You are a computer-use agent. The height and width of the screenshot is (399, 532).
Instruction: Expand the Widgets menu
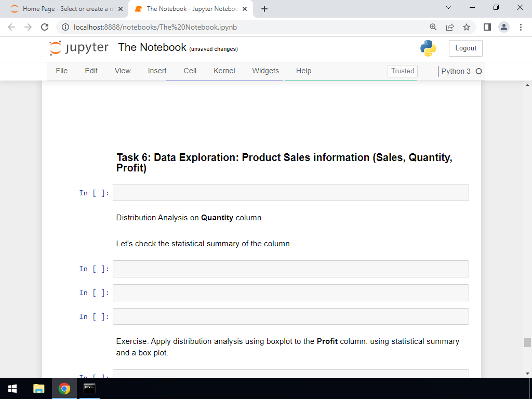click(265, 71)
